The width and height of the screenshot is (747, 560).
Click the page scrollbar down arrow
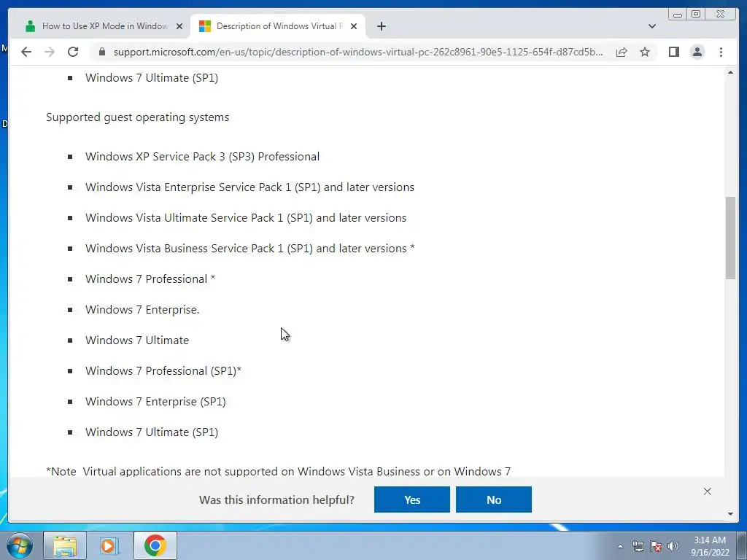point(730,514)
